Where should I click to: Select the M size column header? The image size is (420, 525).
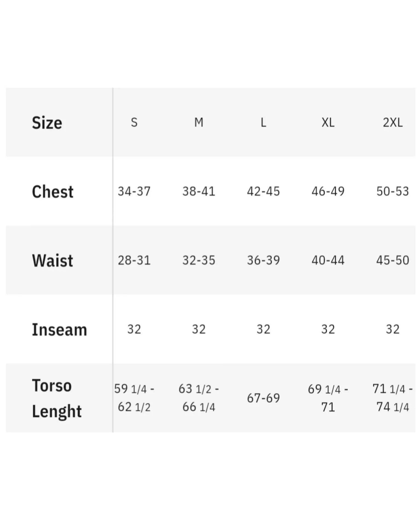tap(199, 122)
